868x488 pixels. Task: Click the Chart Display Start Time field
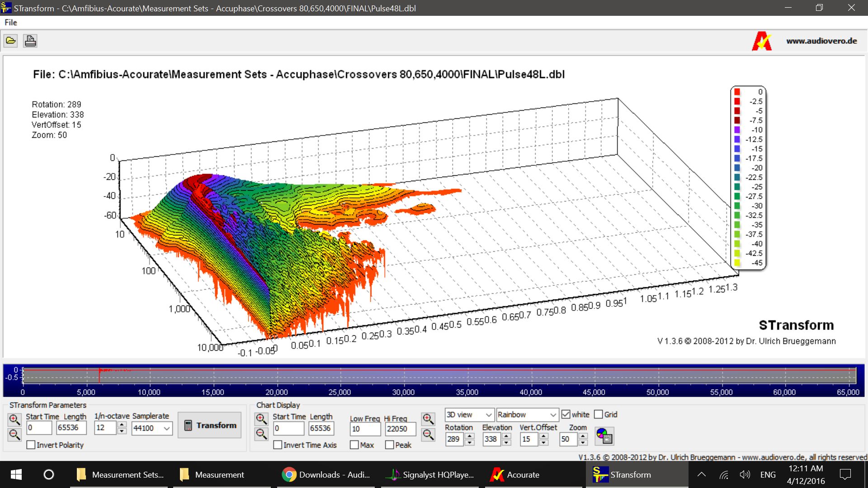(x=288, y=428)
